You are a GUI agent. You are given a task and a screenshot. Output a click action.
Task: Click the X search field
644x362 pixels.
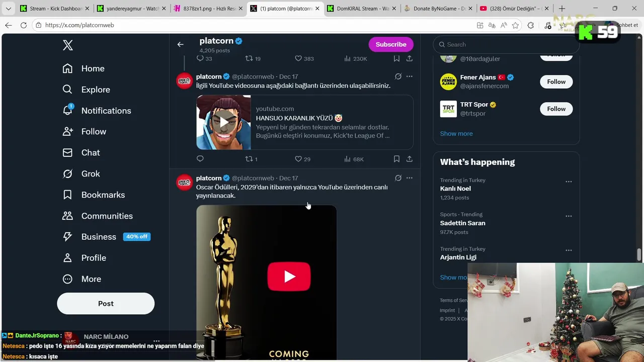coord(506,44)
